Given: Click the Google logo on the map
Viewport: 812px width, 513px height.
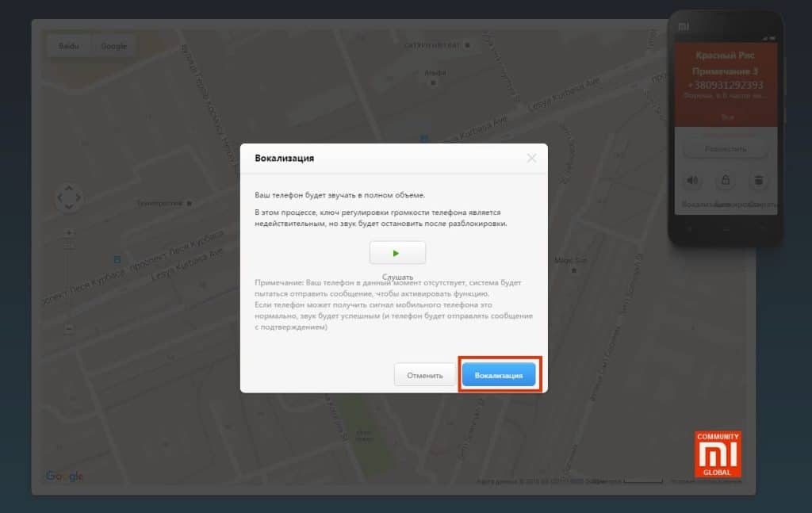Looking at the screenshot, I should (x=64, y=476).
